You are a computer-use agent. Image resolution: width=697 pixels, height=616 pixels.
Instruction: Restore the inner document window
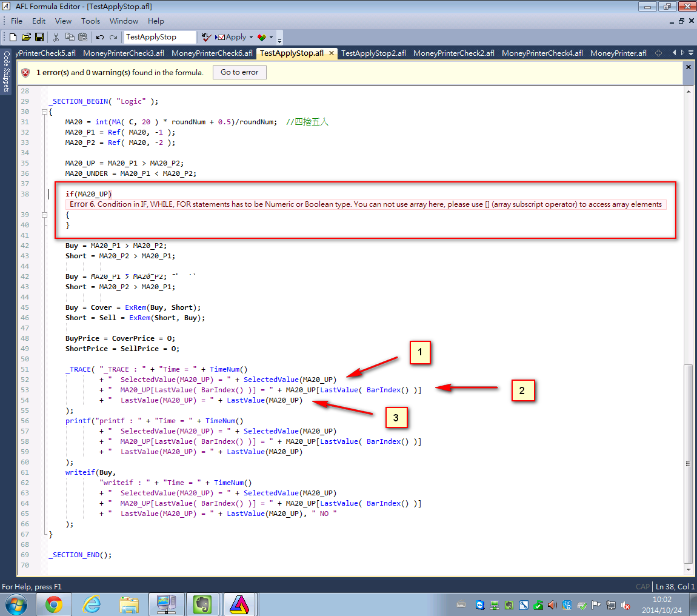point(681,21)
